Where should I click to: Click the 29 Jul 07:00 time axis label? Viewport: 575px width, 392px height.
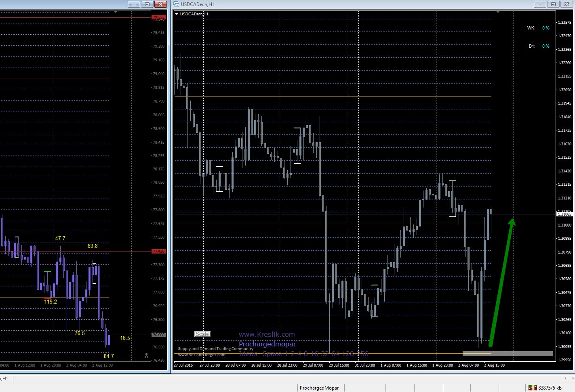coord(313,365)
